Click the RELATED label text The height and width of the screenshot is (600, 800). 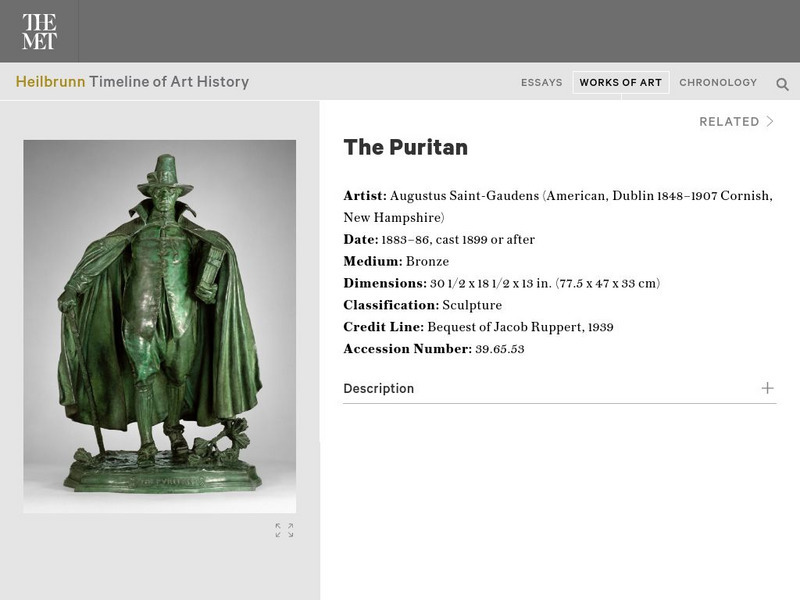tap(729, 121)
